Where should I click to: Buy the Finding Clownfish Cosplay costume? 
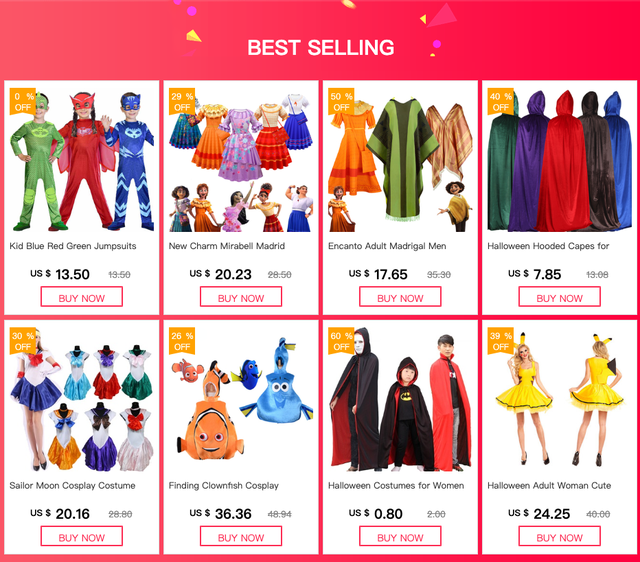tap(241, 536)
